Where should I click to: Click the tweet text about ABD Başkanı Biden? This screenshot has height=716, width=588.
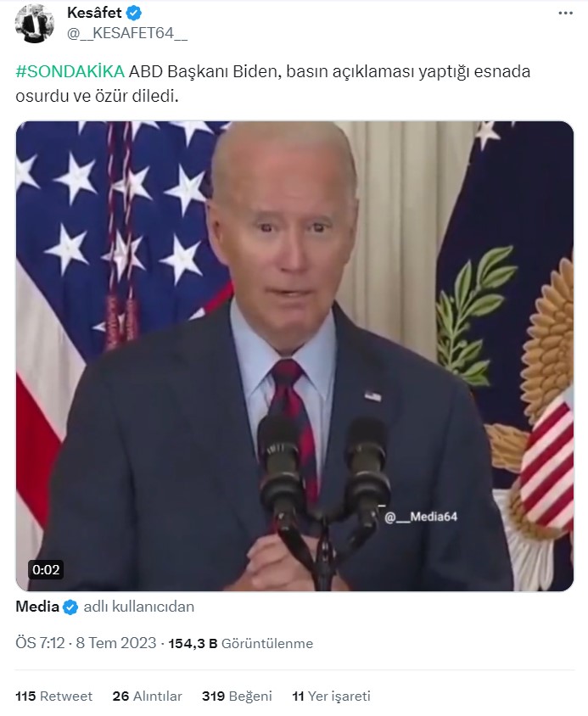pos(272,84)
